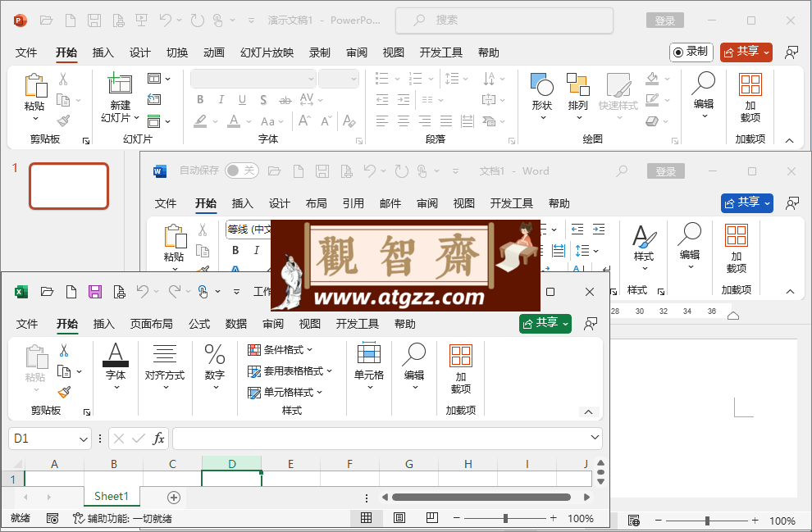Add a new sheet with plus icon

click(174, 498)
